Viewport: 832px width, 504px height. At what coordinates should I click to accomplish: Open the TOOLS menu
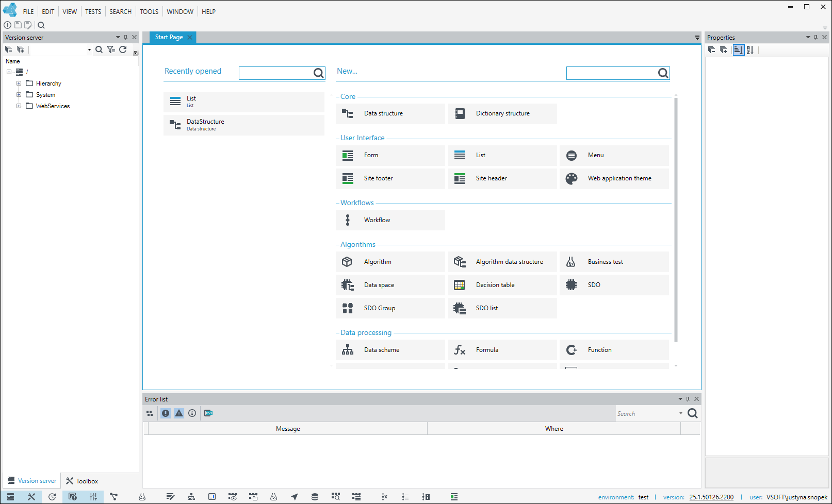pyautogui.click(x=149, y=12)
